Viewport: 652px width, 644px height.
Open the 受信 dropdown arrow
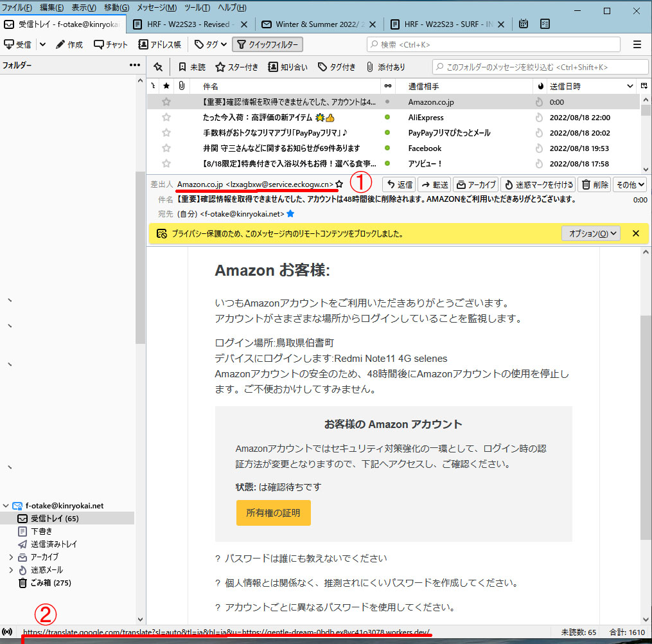click(42, 44)
